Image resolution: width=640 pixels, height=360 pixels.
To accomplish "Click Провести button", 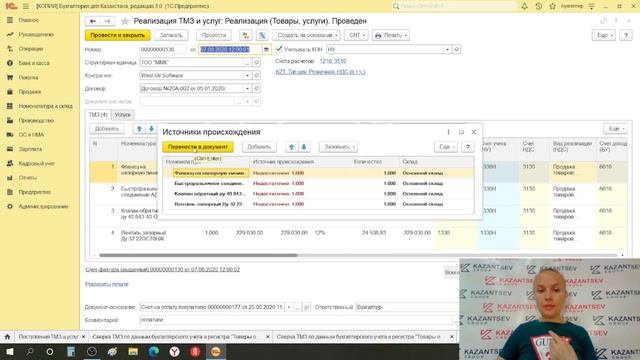I will click(214, 36).
